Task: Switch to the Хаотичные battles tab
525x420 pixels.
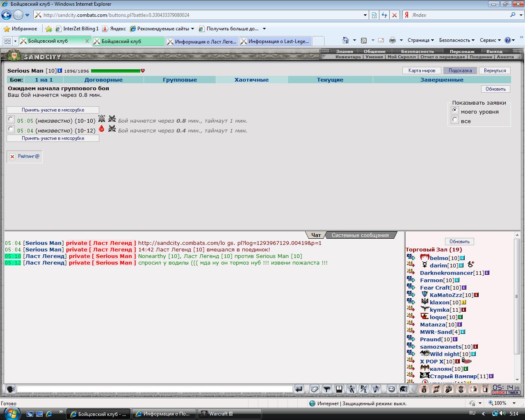Action: point(251,80)
